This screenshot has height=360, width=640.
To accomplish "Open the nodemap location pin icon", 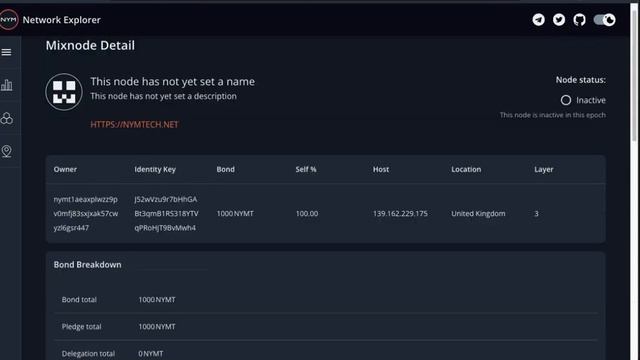I will pyautogui.click(x=7, y=151).
